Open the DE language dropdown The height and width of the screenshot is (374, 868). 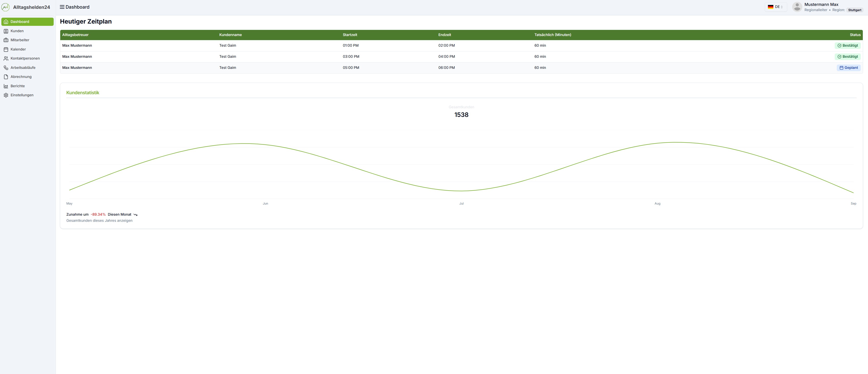[x=775, y=7]
